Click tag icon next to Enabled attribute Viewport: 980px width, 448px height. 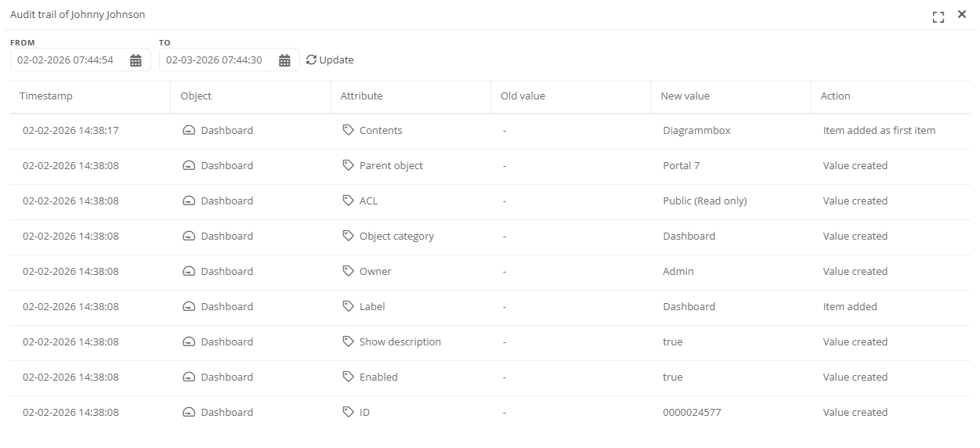coord(349,377)
